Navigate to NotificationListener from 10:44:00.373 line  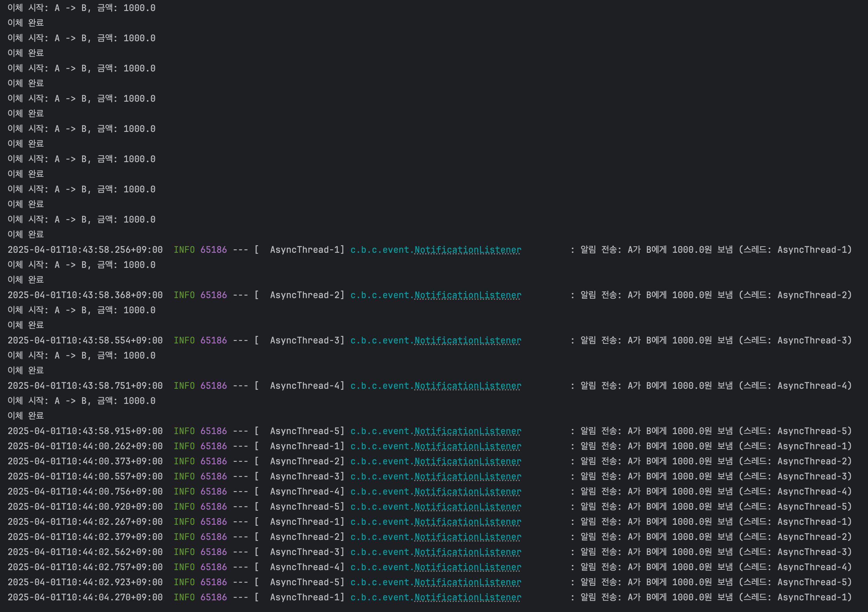468,462
